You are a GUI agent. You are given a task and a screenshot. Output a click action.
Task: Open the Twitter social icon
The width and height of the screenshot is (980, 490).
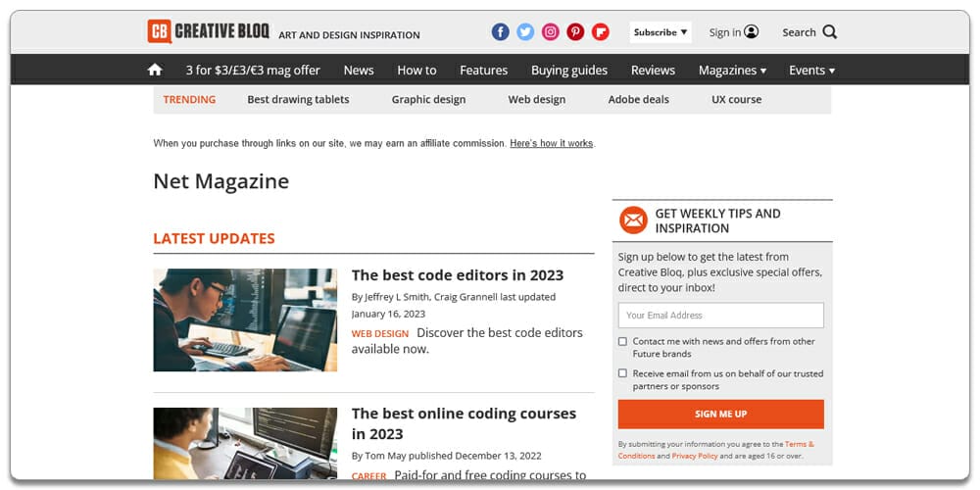525,32
